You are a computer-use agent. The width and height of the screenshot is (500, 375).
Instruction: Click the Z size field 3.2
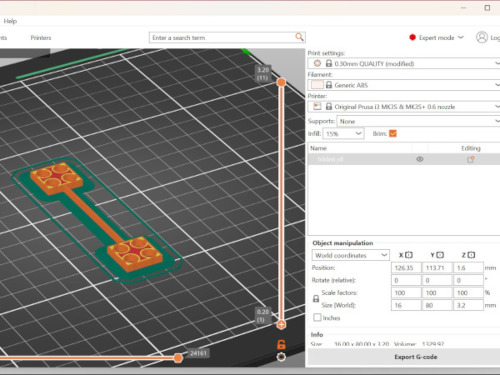coord(468,305)
